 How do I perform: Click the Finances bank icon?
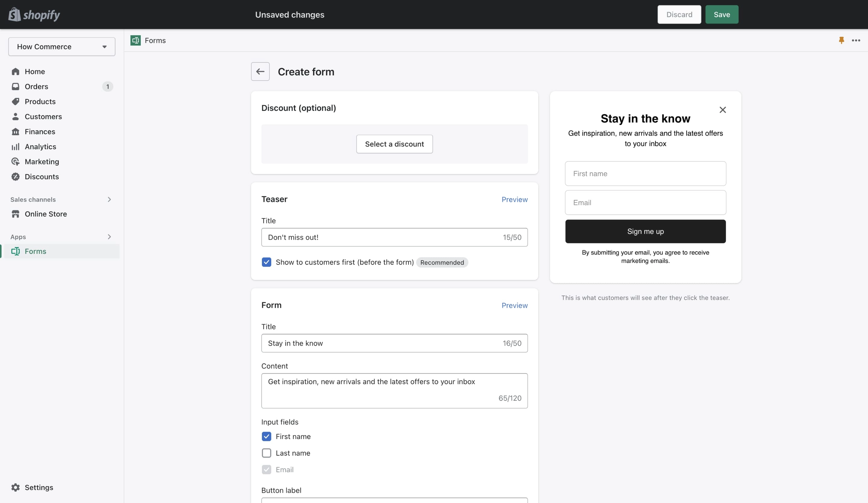point(15,131)
